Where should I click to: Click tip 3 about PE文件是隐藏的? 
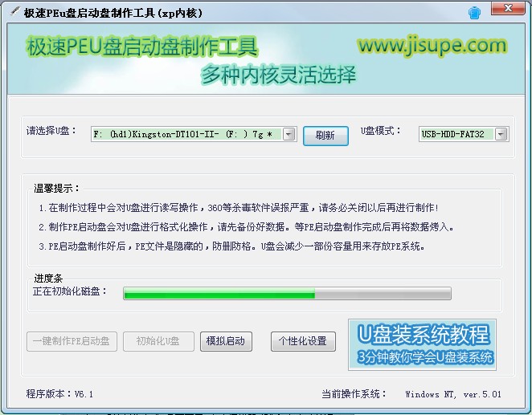pyautogui.click(x=231, y=246)
